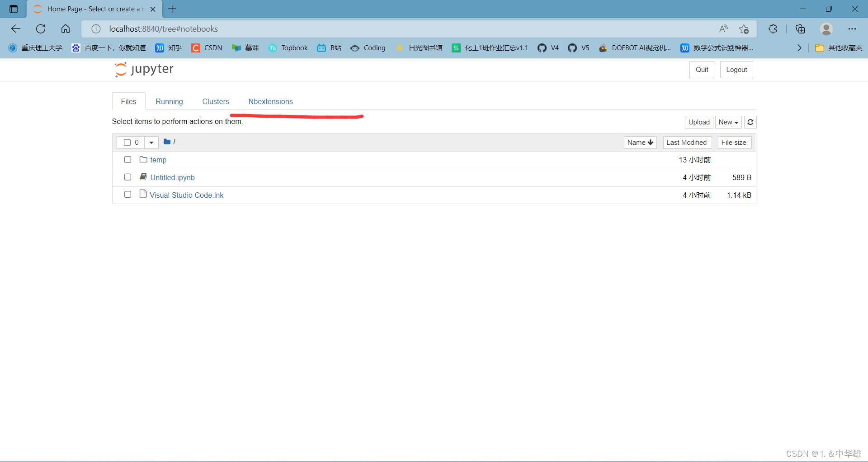
Task: Reload the page with browser refresh icon
Action: point(41,29)
